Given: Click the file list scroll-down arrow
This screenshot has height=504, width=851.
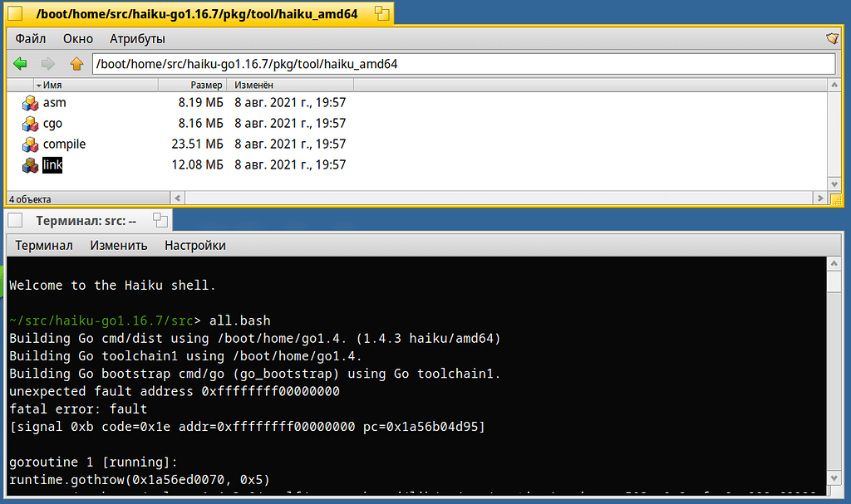Looking at the screenshot, I should click(x=834, y=183).
